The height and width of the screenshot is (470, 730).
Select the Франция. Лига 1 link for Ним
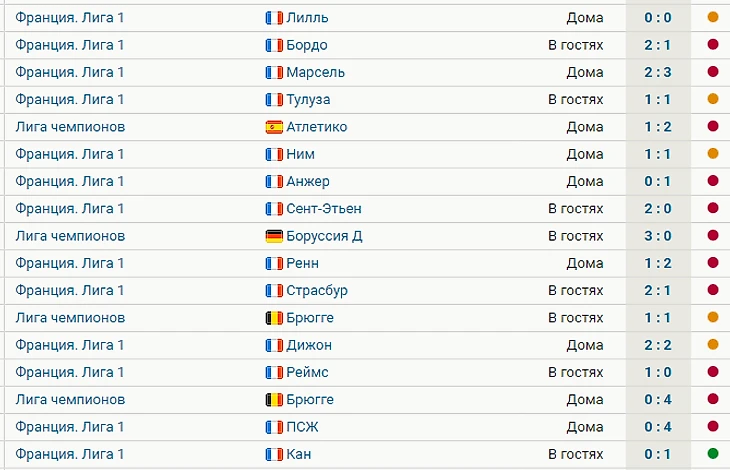[70, 154]
